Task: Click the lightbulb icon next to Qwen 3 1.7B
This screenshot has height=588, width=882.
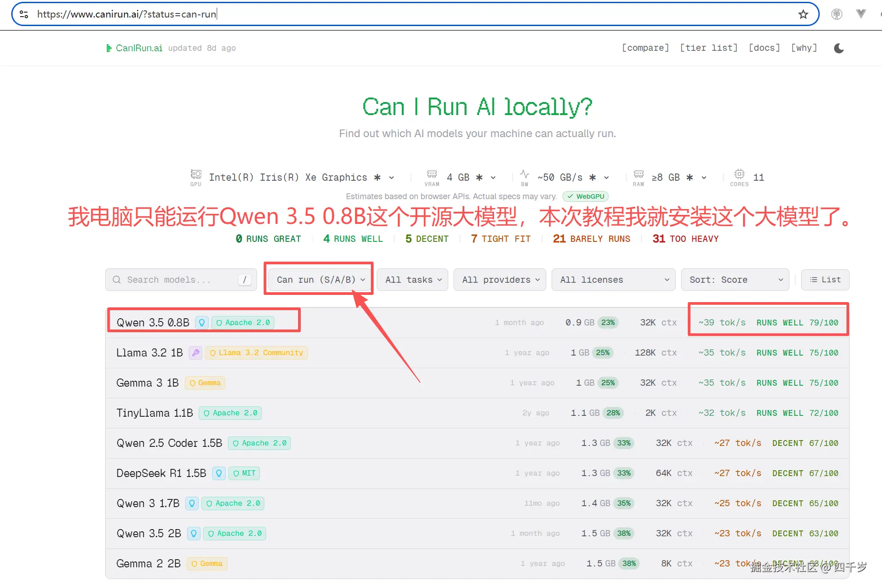Action: 192,503
